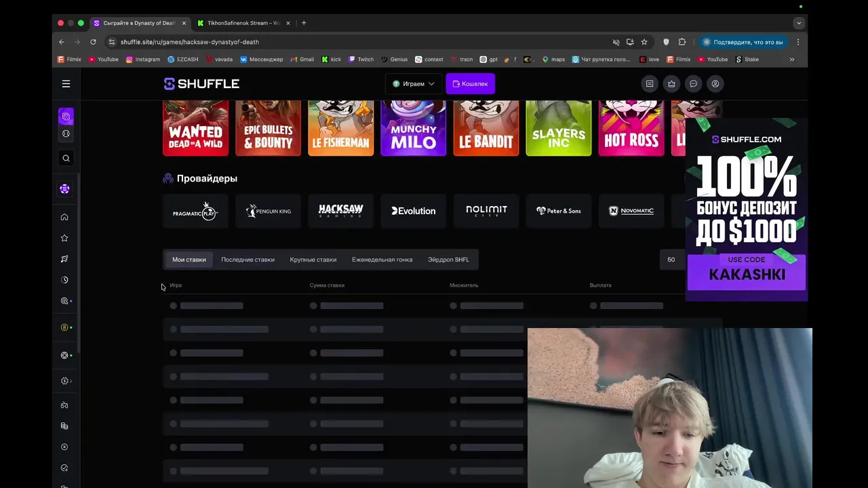Open the Hot Ross game
Viewport: 868px width, 488px height.
point(631,128)
